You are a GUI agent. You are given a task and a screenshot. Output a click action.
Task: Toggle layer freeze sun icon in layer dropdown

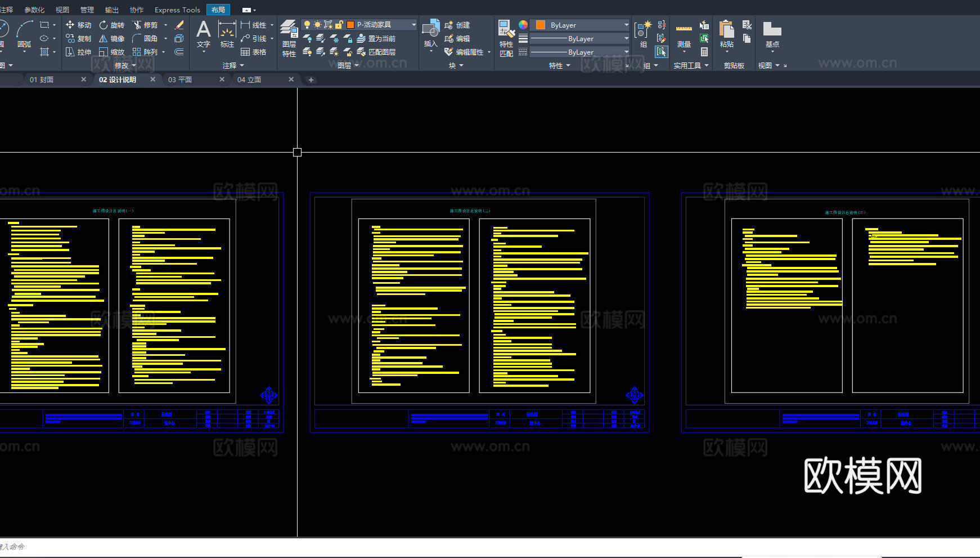[318, 25]
